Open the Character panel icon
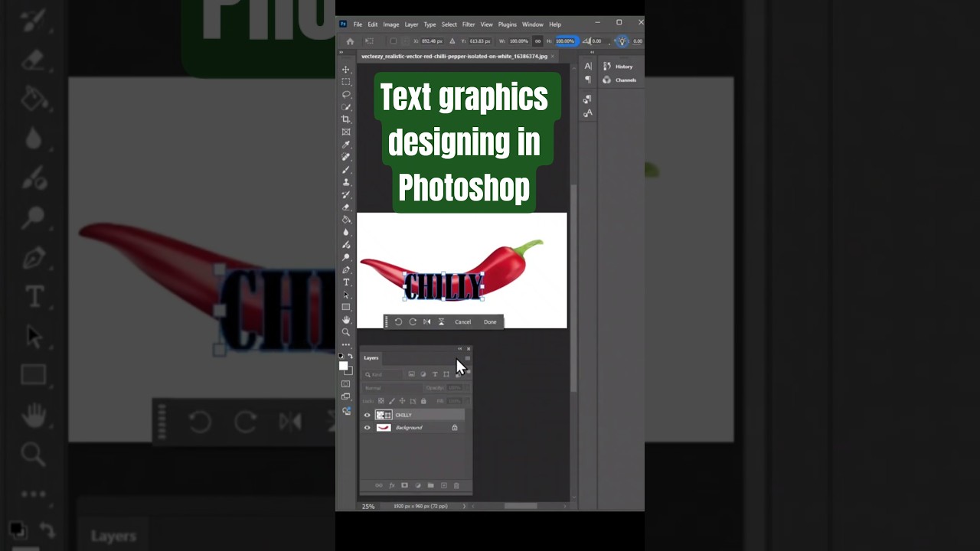 coord(588,67)
